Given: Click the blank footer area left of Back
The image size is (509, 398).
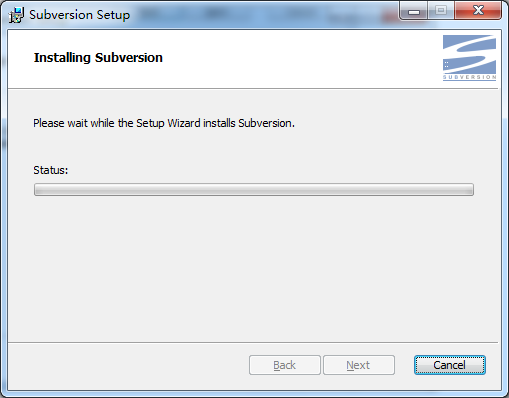Looking at the screenshot, I should (128, 366).
